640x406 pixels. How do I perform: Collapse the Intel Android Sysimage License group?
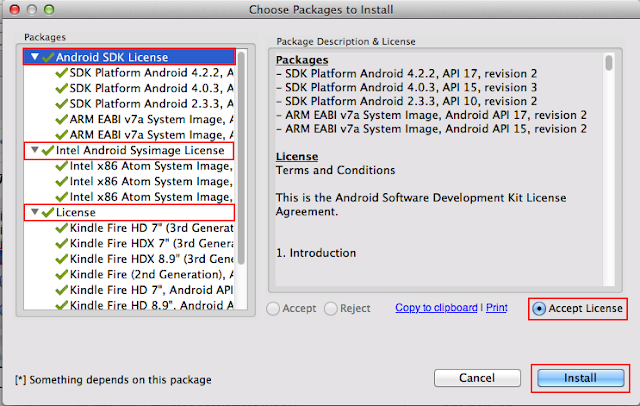pyautogui.click(x=35, y=150)
